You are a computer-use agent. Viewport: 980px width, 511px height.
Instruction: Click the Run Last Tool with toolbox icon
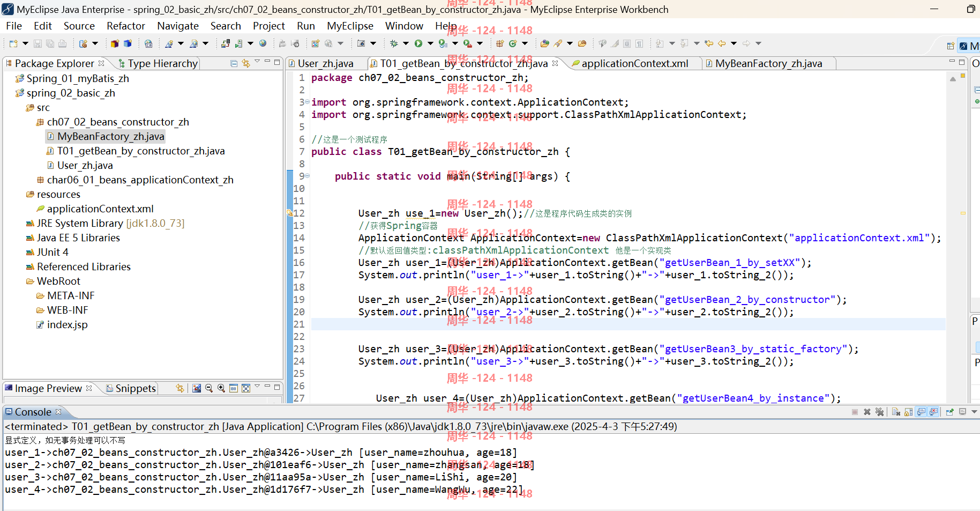click(x=468, y=43)
